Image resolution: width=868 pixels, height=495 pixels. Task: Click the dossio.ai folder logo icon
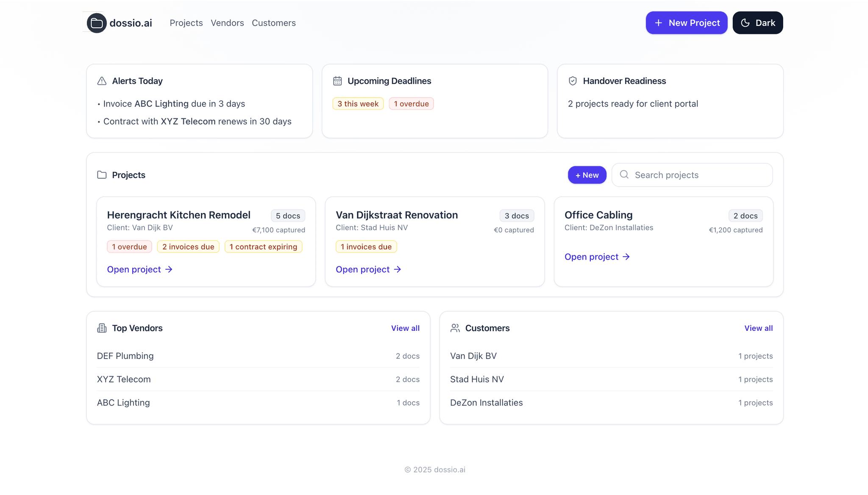click(x=97, y=23)
